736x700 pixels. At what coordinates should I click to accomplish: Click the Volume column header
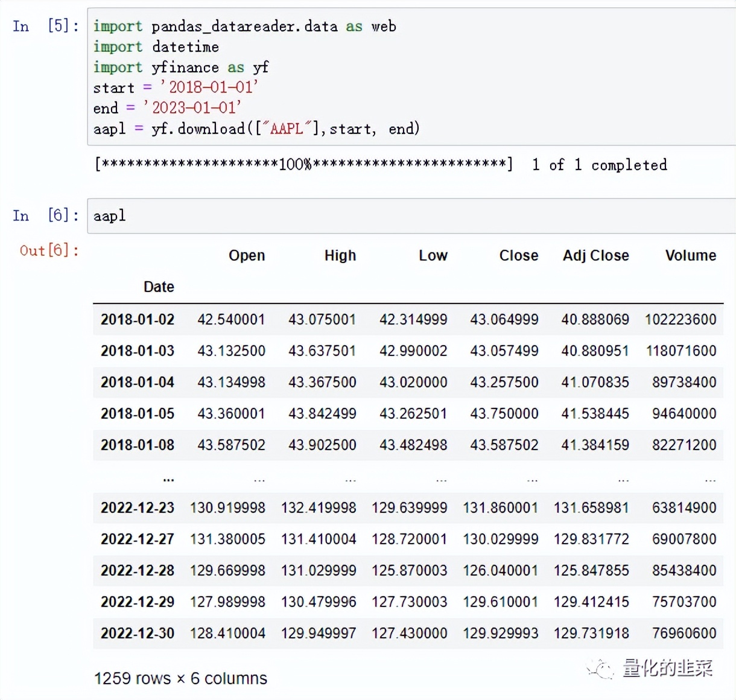691,255
